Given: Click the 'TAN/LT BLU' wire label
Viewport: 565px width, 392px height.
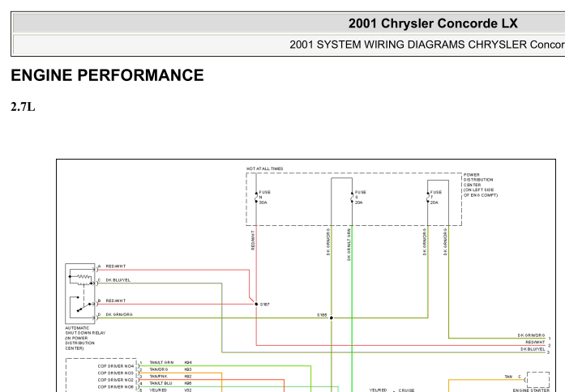Looking at the screenshot, I should click(x=161, y=383).
